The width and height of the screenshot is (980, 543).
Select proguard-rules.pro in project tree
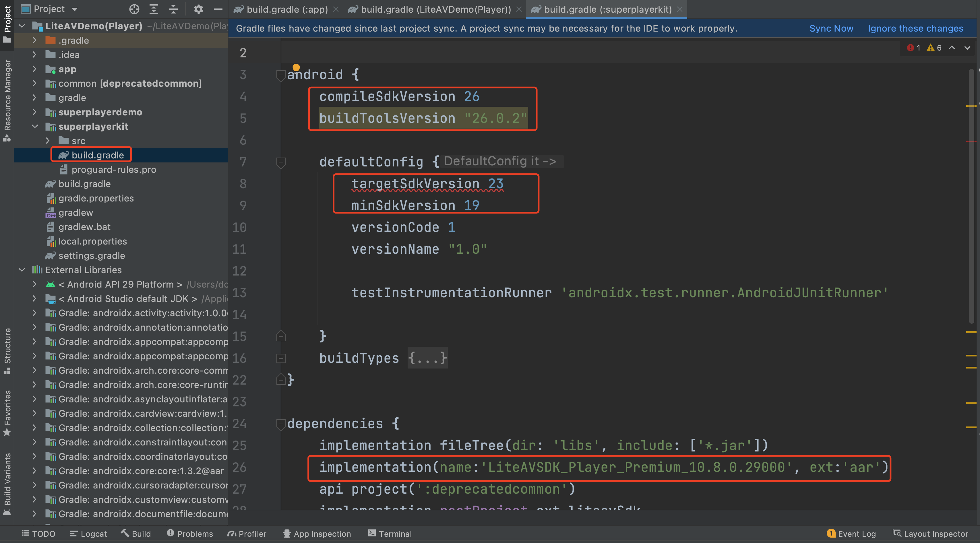tap(114, 170)
